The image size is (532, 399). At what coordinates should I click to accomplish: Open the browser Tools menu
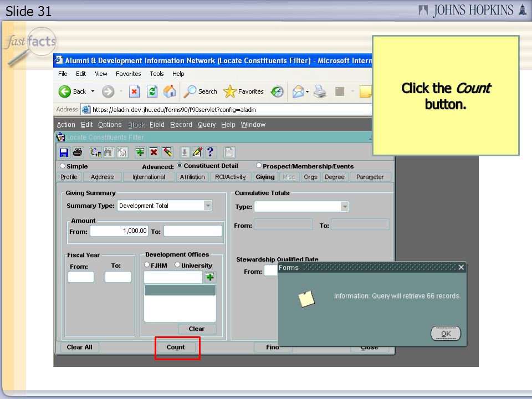point(157,74)
